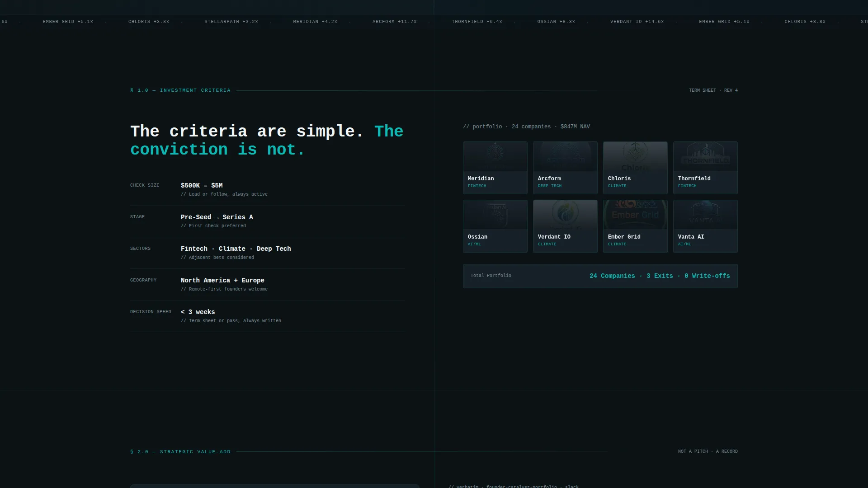Viewport: 868px width, 488px height.
Task: Click the § 1.0 — INVESTMENT CRITERIA heading
Action: (180, 90)
